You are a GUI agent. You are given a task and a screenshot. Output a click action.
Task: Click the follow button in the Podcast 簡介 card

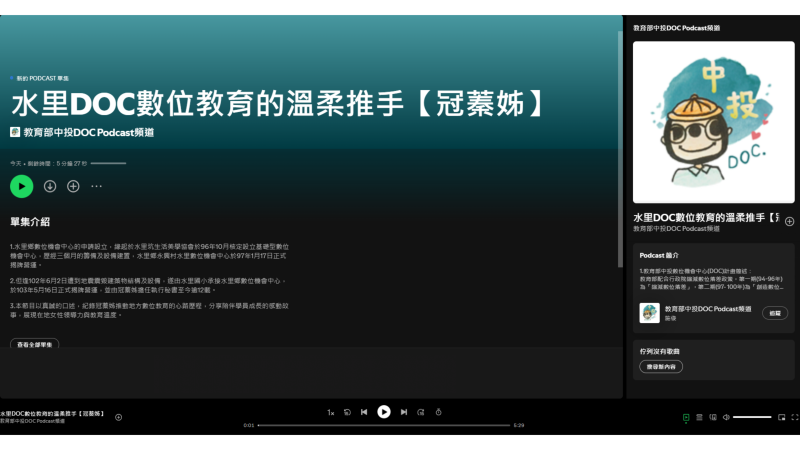click(x=774, y=313)
